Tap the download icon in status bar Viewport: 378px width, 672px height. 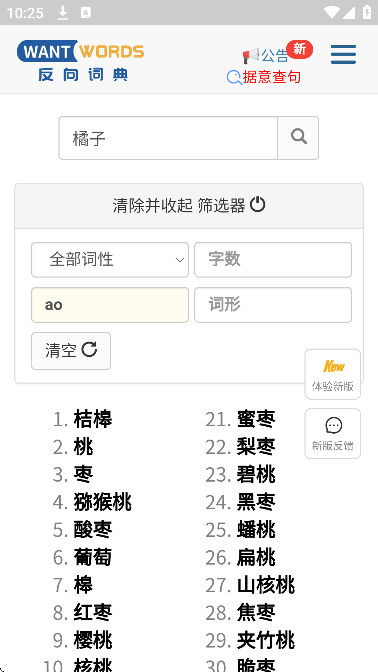(x=63, y=13)
